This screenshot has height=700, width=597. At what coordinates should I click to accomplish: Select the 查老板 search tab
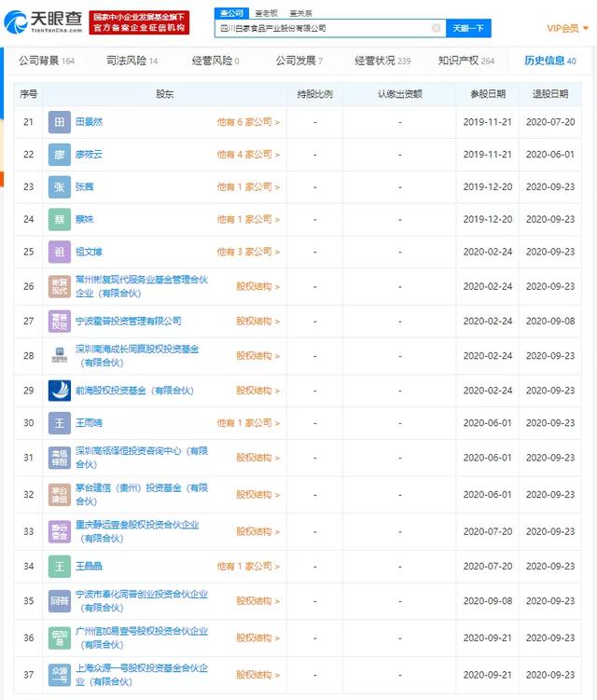pos(267,13)
